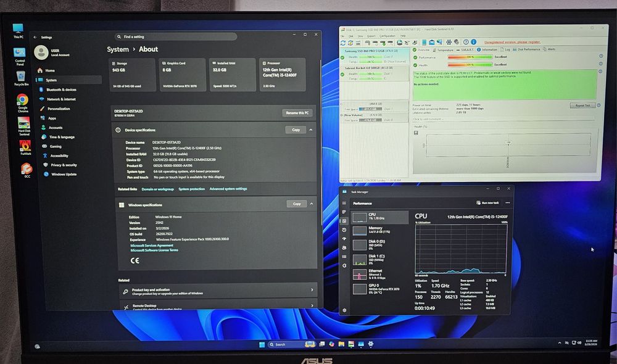Select Sabrent Rocket 4.0 500GB disk in list
617x364 pixels.
tap(375, 73)
